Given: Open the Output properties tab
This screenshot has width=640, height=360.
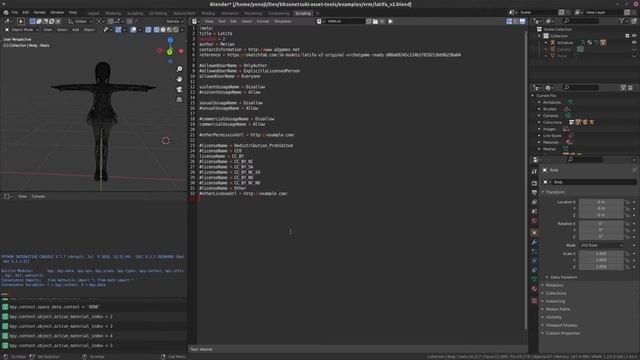Looking at the screenshot, I should [534, 193].
